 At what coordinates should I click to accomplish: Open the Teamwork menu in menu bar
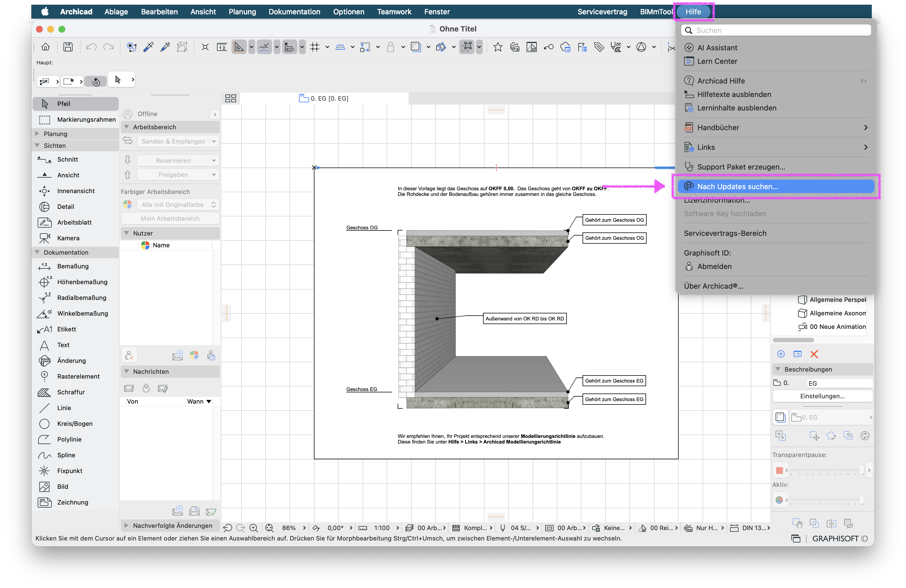tap(394, 12)
